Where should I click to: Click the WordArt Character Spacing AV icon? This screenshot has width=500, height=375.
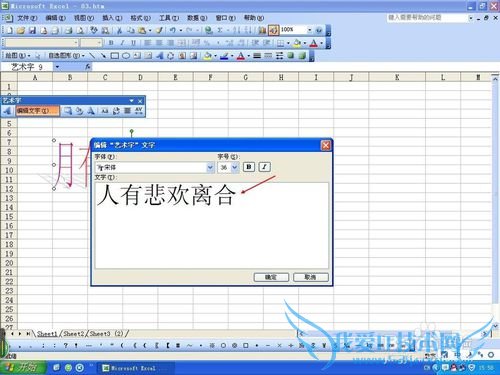coord(139,111)
